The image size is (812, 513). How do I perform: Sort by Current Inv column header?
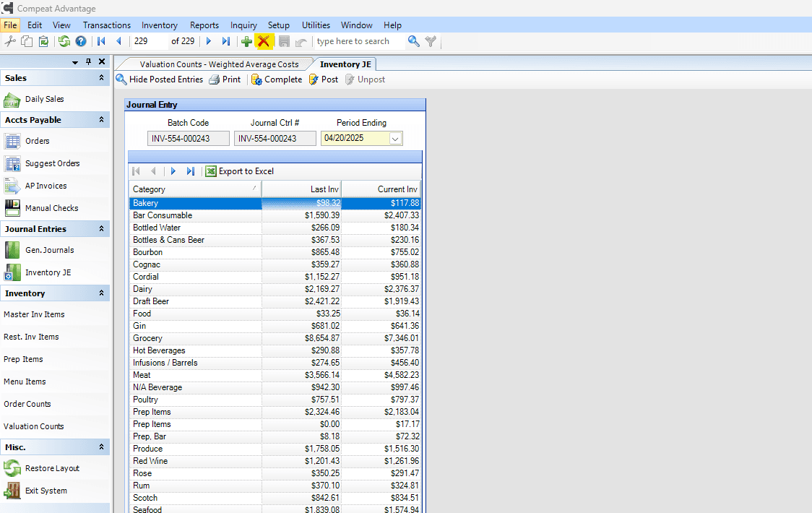[381, 189]
